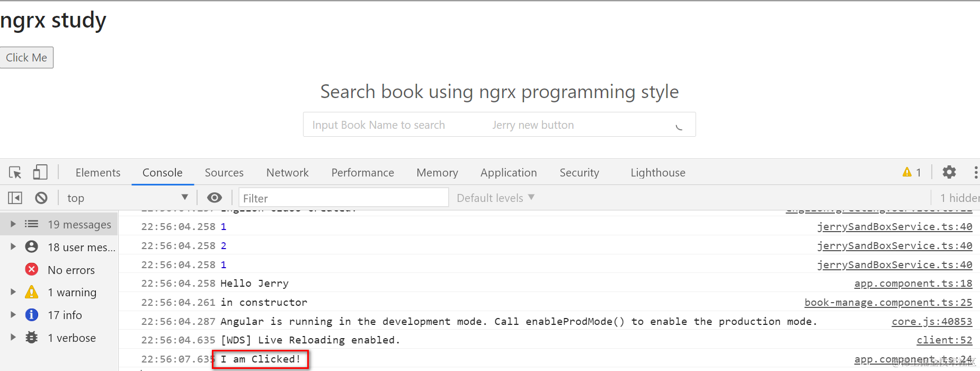Toggle the console sidebar panel

click(x=15, y=198)
